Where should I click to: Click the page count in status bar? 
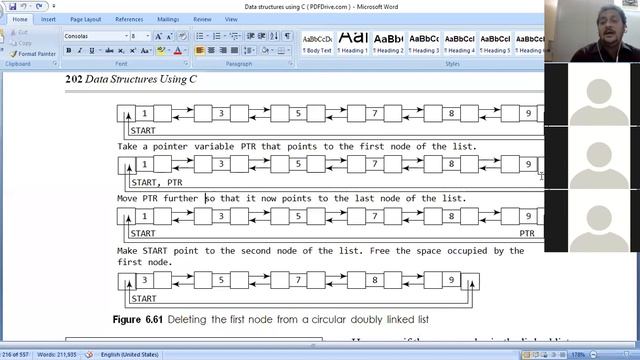point(15,355)
